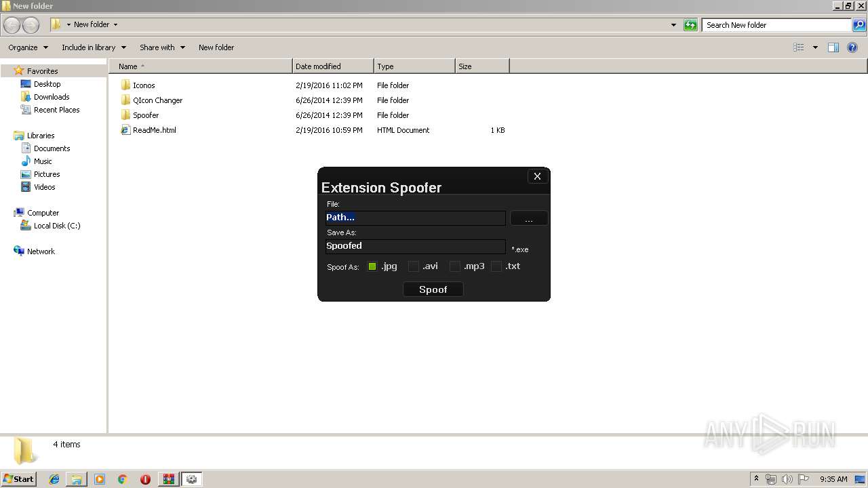Open file browse button with ellipsis
Screen dimensions: 868x488
click(529, 218)
